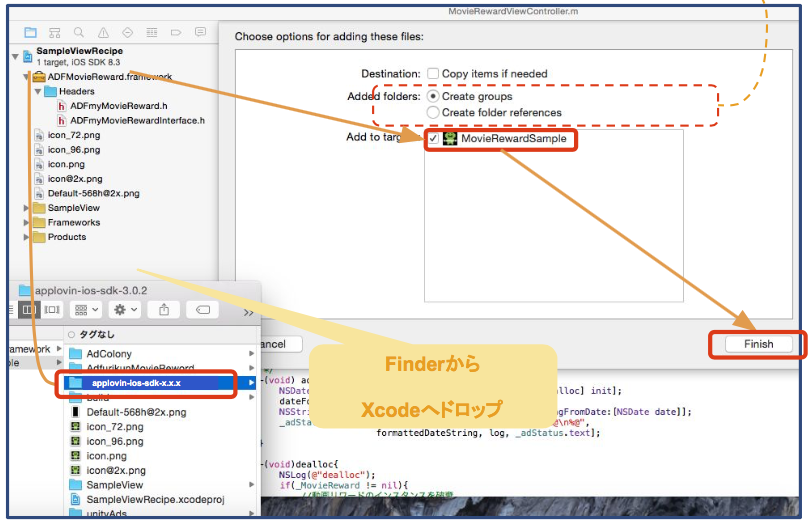Click the Finder toolbar overflow chevrons
Screen dimensions: 810x522
[248, 313]
